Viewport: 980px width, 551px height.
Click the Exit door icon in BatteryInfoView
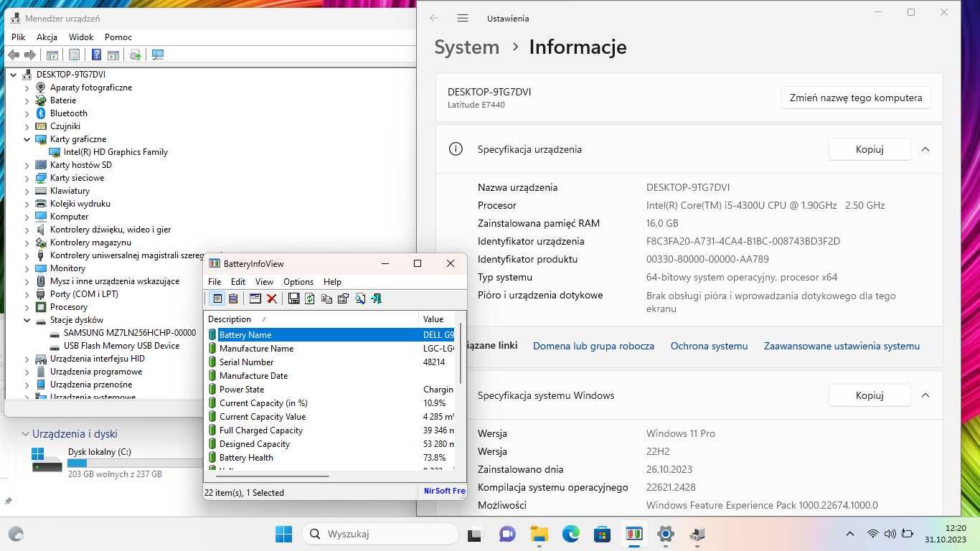pos(376,298)
